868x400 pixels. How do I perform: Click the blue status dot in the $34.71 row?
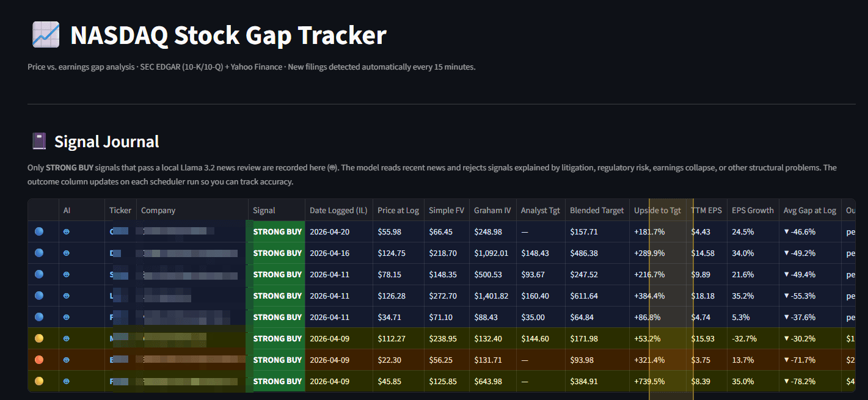(x=39, y=317)
